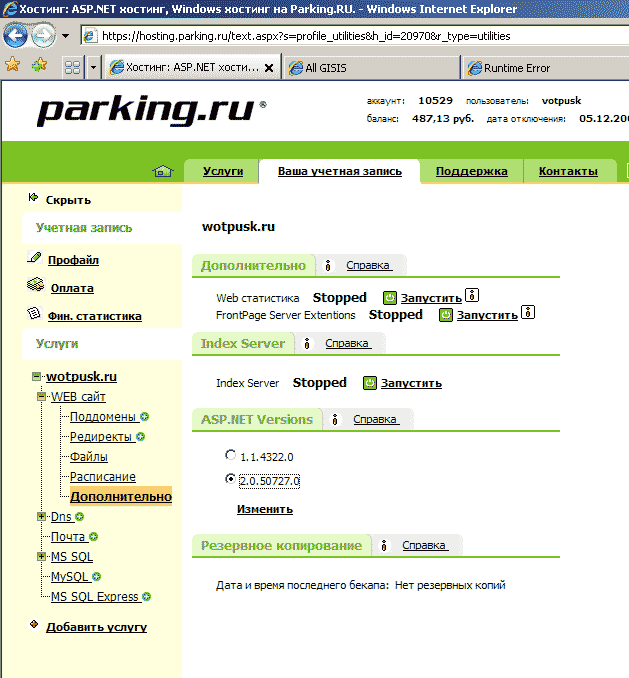The image size is (629, 678).
Task: Click the green plus icon next to MySQL
Action: click(x=97, y=576)
